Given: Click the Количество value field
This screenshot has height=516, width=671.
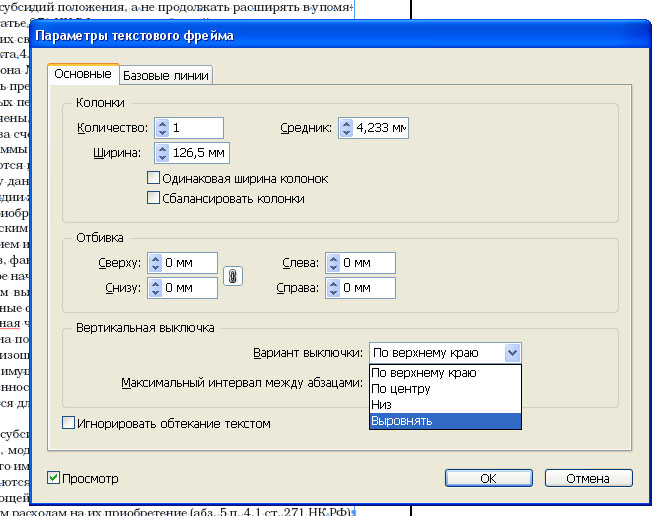Looking at the screenshot, I should (x=196, y=128).
